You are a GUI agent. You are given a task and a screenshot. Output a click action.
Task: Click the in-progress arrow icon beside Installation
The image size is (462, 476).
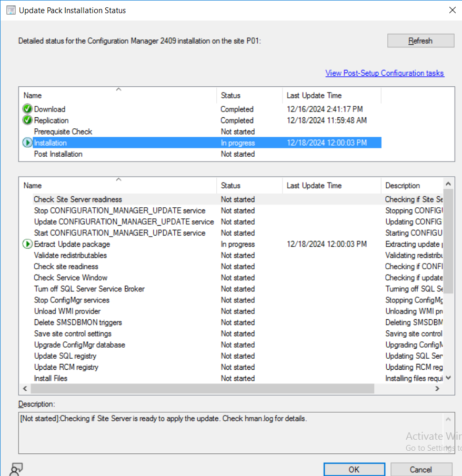click(x=27, y=143)
